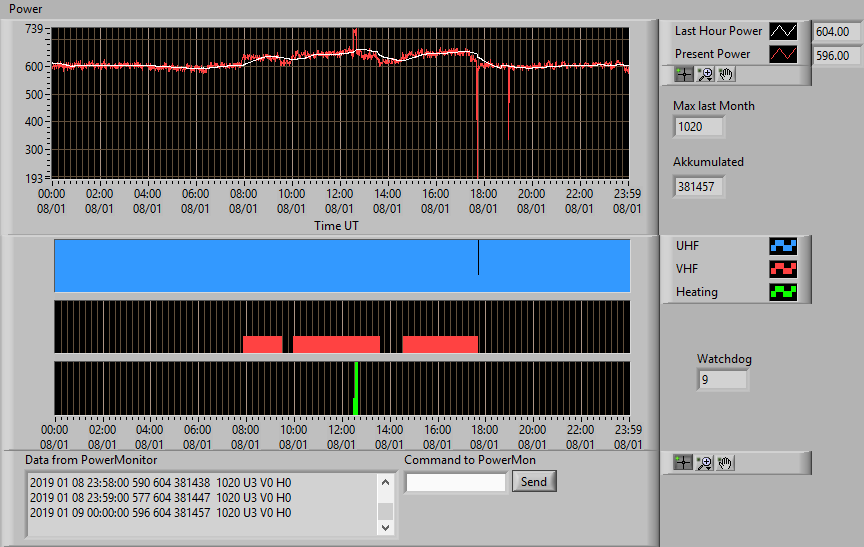
Task: Click the Send button
Action: tap(534, 481)
